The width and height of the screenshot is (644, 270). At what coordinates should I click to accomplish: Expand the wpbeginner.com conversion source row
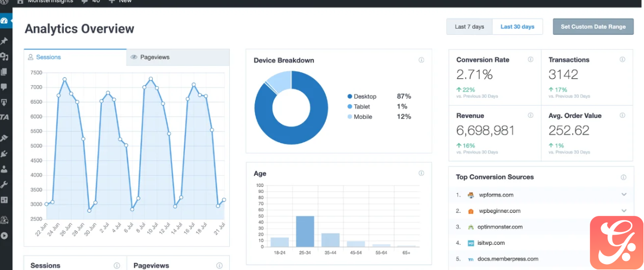tap(624, 211)
